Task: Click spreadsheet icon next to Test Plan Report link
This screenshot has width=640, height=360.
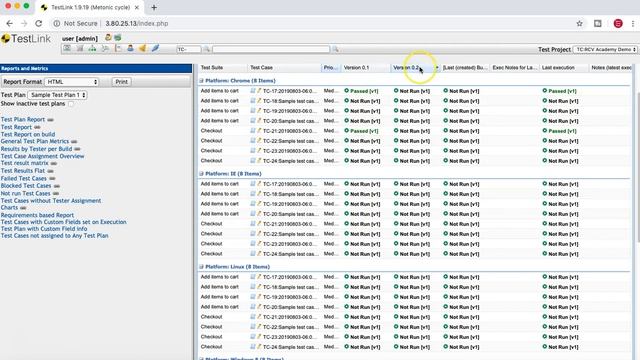Action: [x=50, y=120]
